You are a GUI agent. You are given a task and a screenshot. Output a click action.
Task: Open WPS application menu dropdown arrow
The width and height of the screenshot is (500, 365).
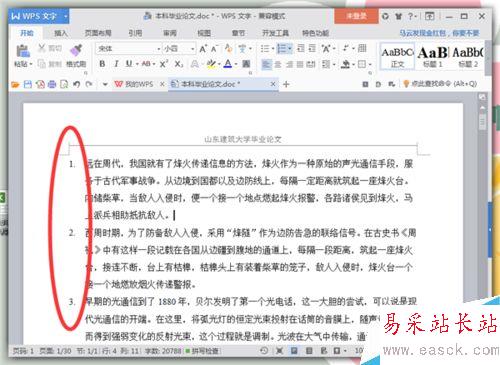(66, 16)
